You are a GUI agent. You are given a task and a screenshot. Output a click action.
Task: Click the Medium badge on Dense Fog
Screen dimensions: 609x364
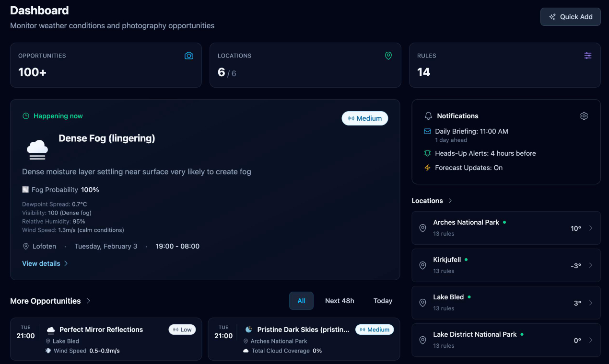(364, 118)
